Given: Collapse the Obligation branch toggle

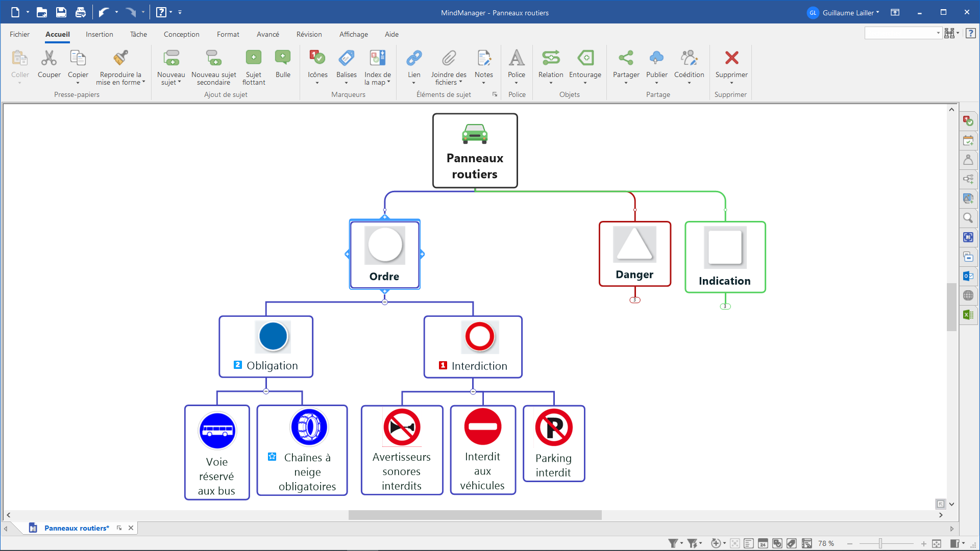Looking at the screenshot, I should (266, 391).
